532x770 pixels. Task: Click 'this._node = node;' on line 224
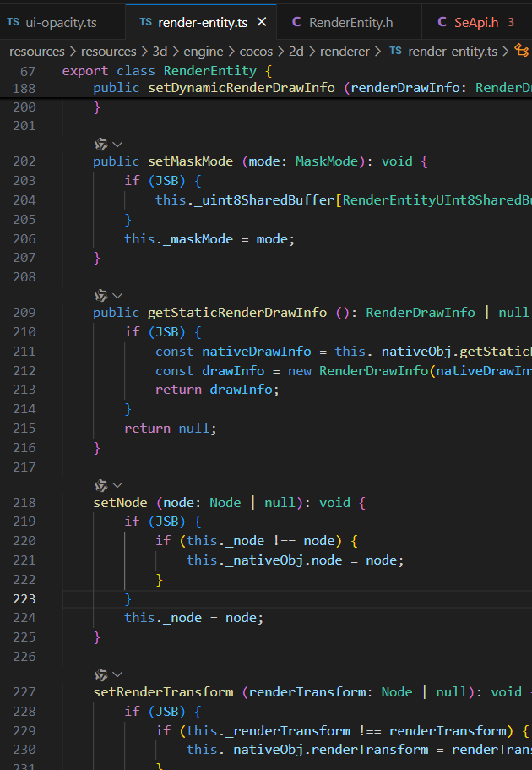[x=194, y=618]
